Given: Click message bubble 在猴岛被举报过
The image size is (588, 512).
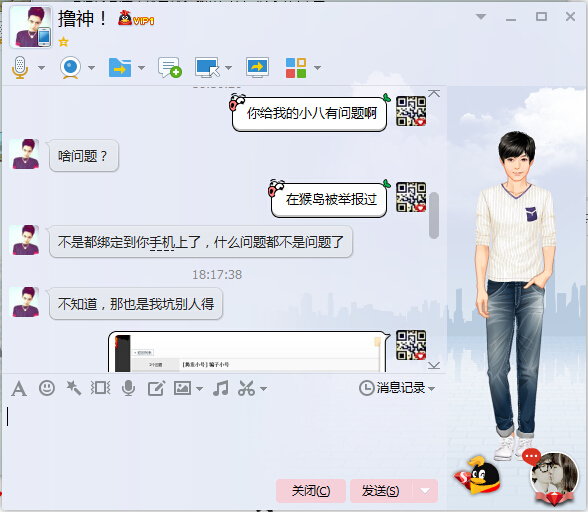Looking at the screenshot, I should click(329, 199).
